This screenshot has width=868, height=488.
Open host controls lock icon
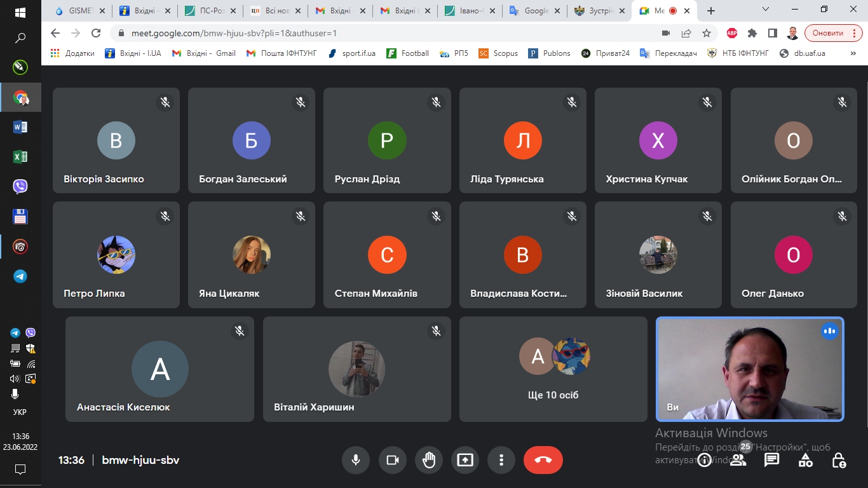pyautogui.click(x=839, y=461)
